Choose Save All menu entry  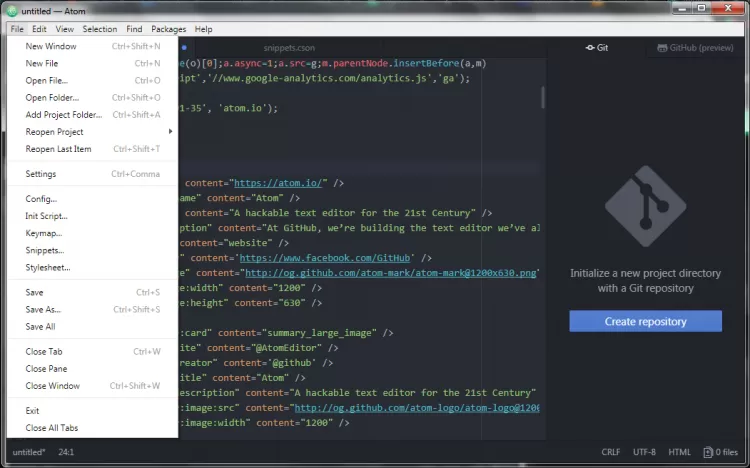[x=93, y=327]
